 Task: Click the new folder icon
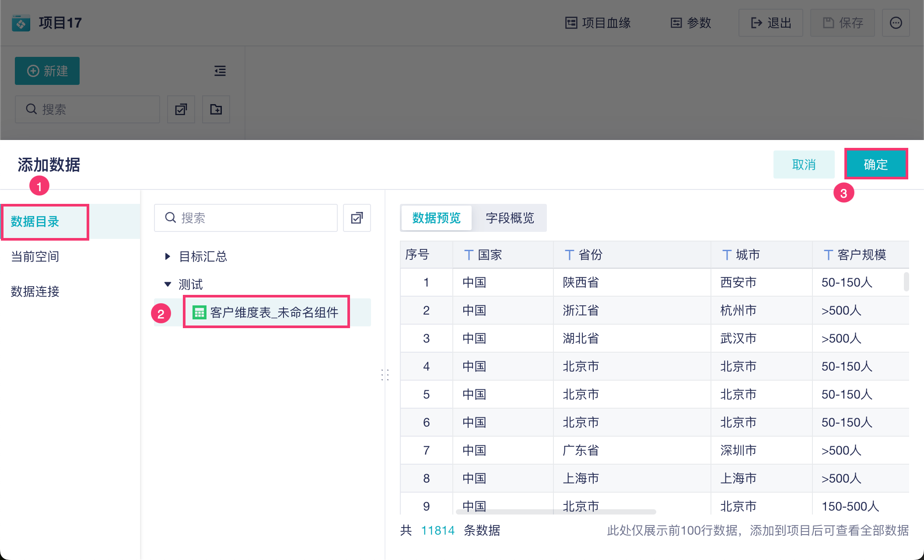coord(216,109)
